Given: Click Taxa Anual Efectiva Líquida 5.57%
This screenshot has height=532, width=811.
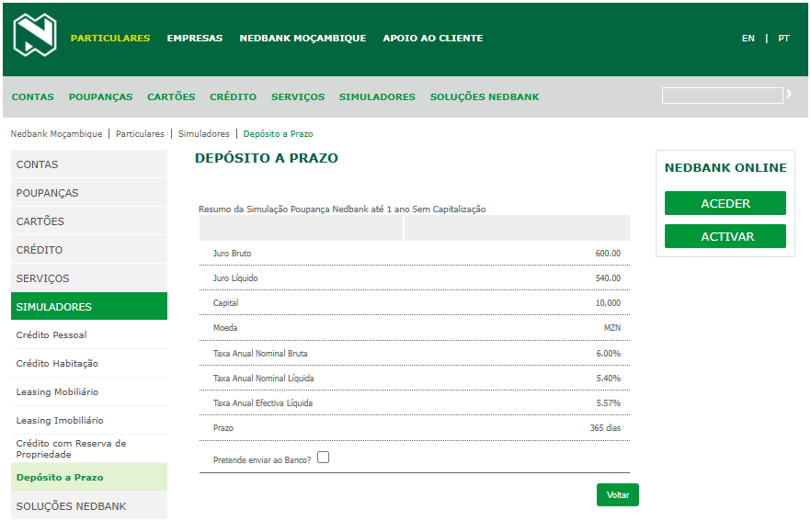Looking at the screenshot, I should [609, 403].
